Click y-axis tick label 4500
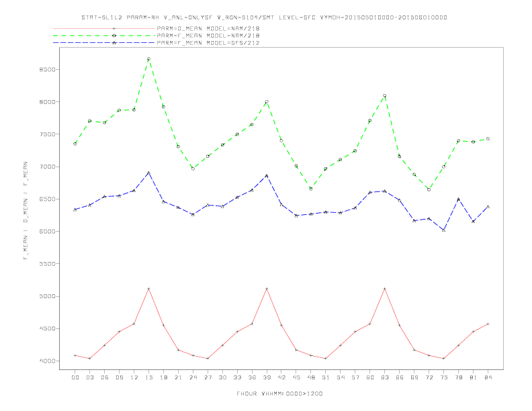 [x=47, y=328]
